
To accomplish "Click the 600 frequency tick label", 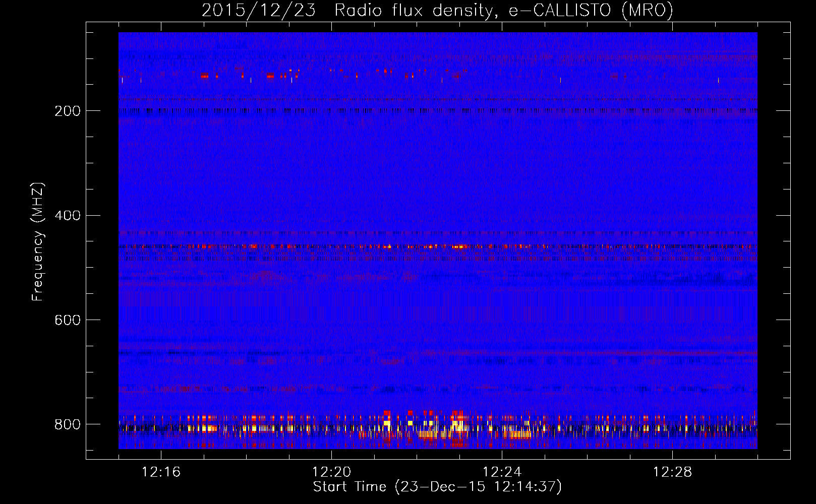I will (67, 320).
